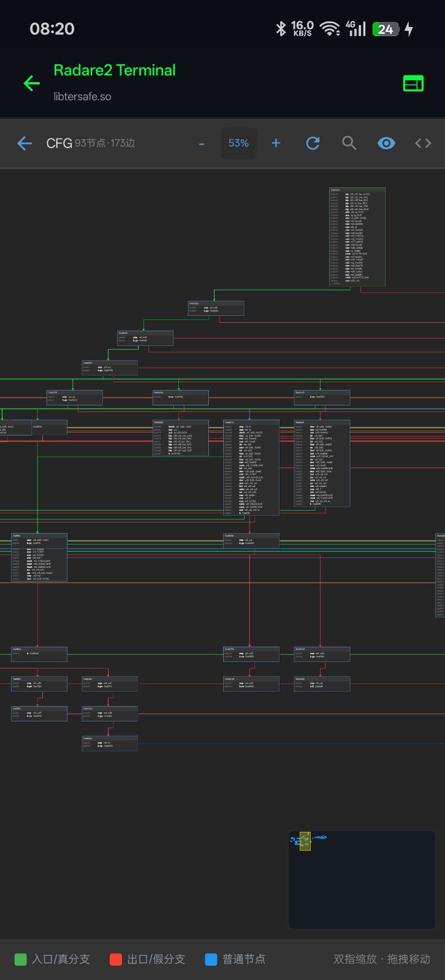This screenshot has height=980, width=445.
Task: Tap the libtersafe.so file name
Action: tap(82, 97)
